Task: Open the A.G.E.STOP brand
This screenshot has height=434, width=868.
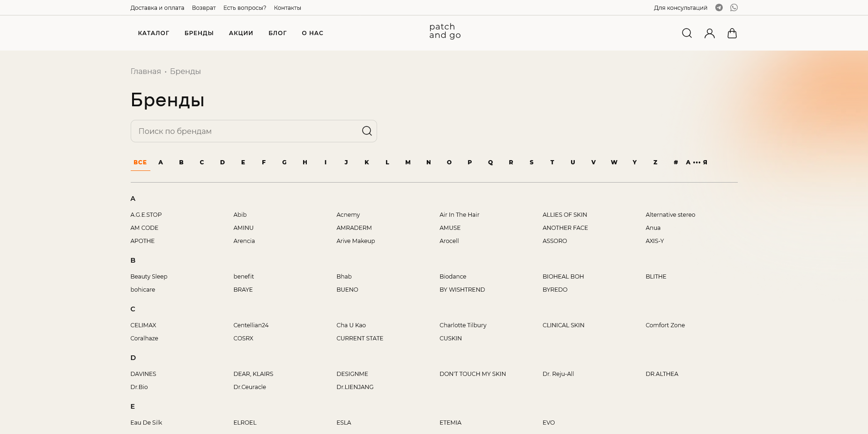Action: coord(146,215)
